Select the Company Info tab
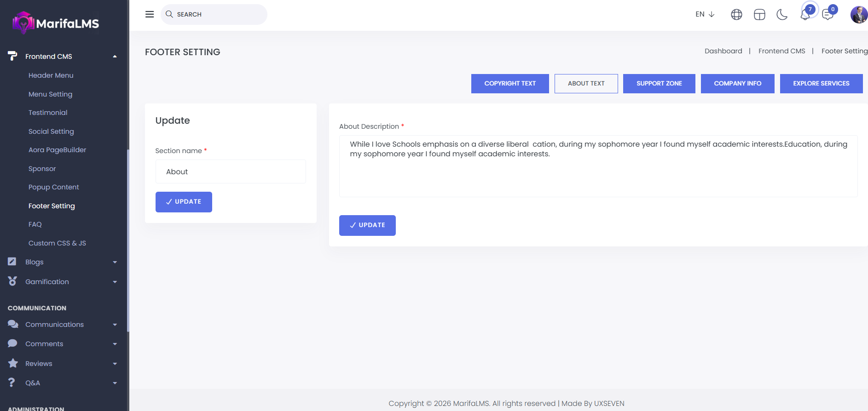The height and width of the screenshot is (411, 868). tap(737, 84)
